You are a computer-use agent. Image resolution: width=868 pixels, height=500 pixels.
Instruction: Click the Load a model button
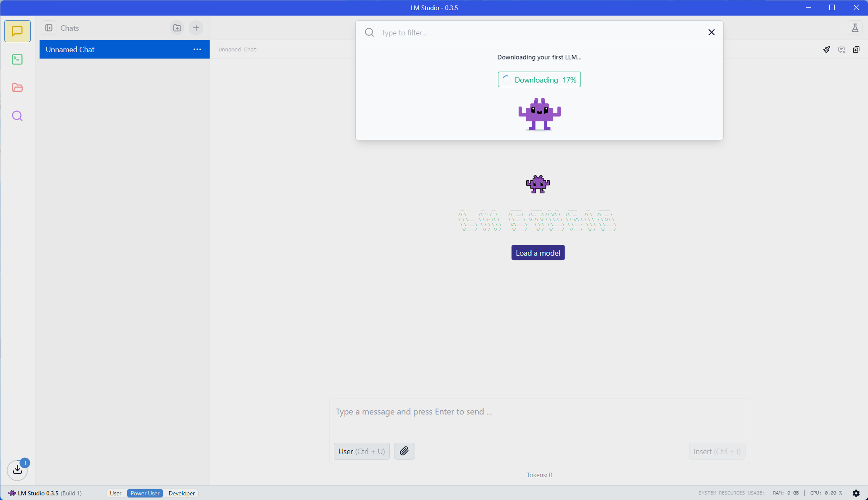[538, 253]
